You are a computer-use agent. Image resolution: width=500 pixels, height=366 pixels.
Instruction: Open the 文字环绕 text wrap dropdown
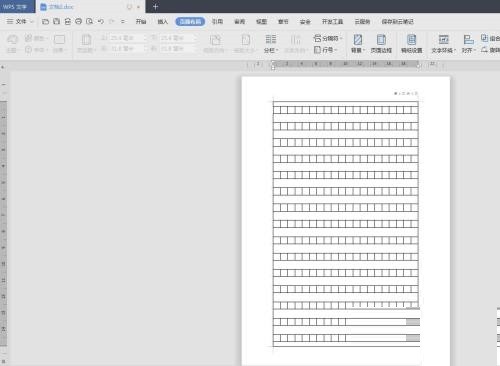tap(443, 43)
